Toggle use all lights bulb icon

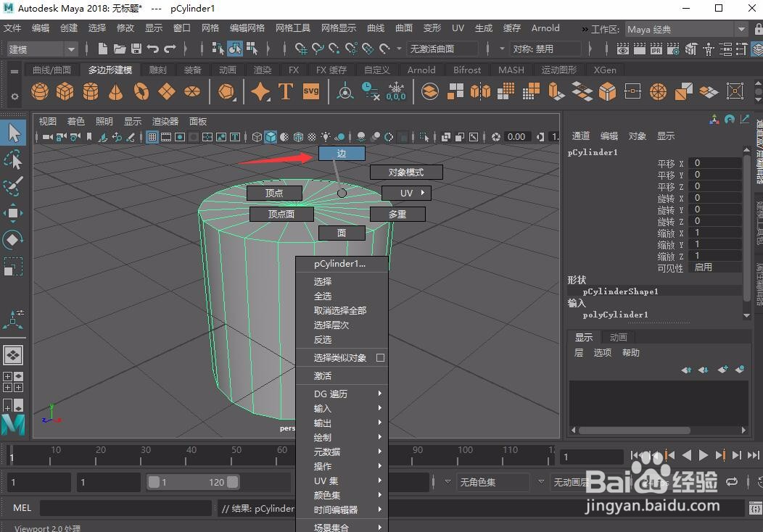(325, 137)
